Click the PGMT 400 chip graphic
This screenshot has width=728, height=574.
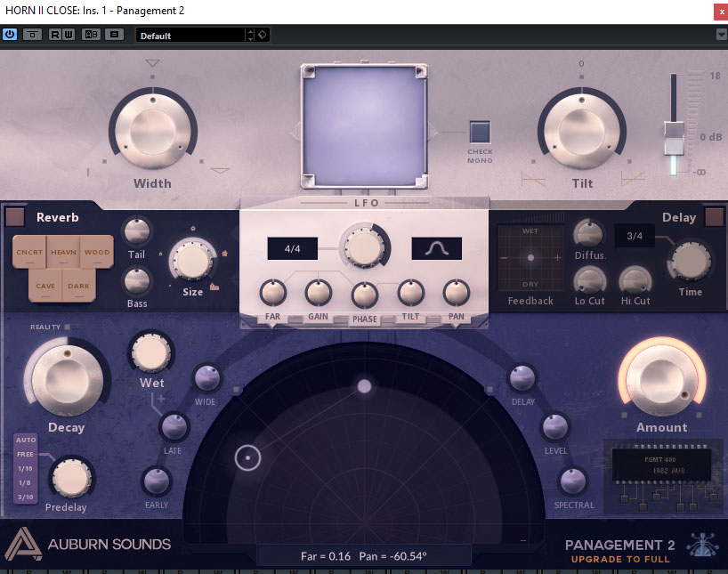click(x=661, y=465)
